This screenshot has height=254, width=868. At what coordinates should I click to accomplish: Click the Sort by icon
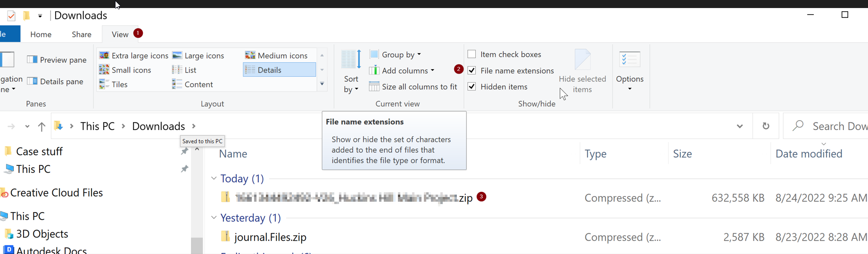[351, 60]
